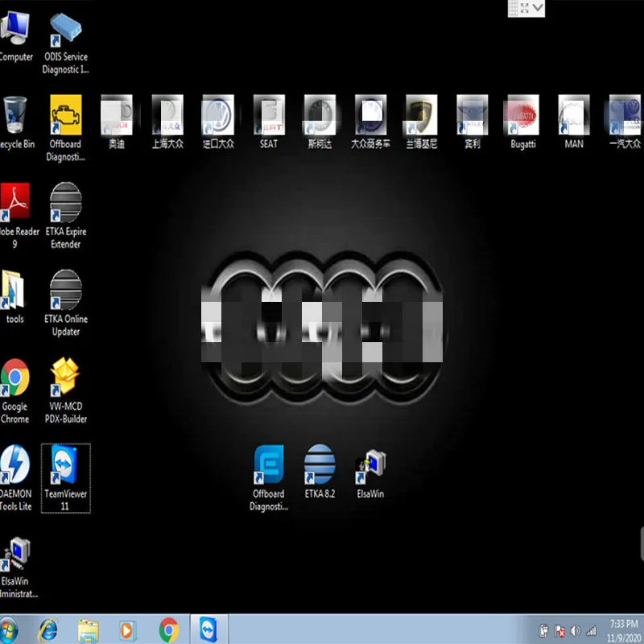Click the fullscreen toggle in top toolbar

tap(525, 8)
